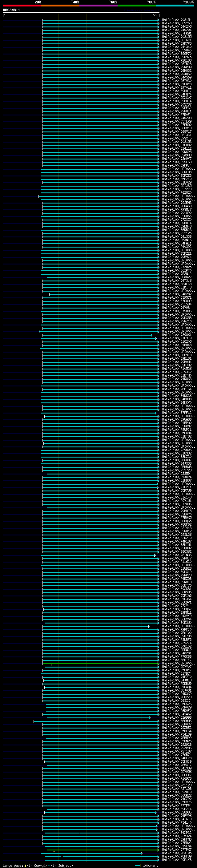Select query name BB934811
Image resolution: width=197 pixels, height=868 pixels.
tap(11, 10)
